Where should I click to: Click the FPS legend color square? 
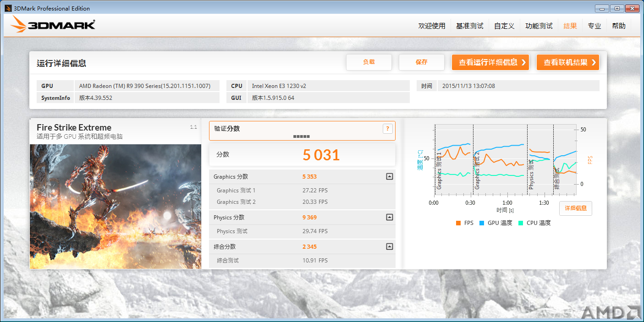(x=458, y=223)
